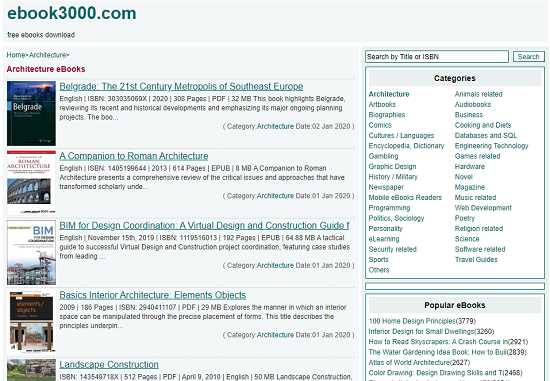This screenshot has width=550, height=381.
Task: Click the Roman Architecture book cover image
Action: pyautogui.click(x=31, y=182)
